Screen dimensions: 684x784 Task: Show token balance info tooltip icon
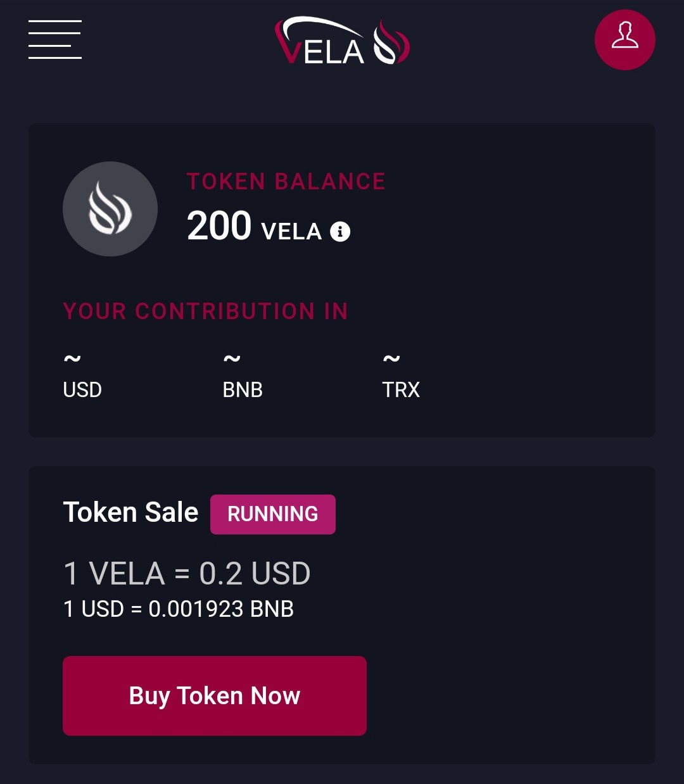(x=340, y=232)
